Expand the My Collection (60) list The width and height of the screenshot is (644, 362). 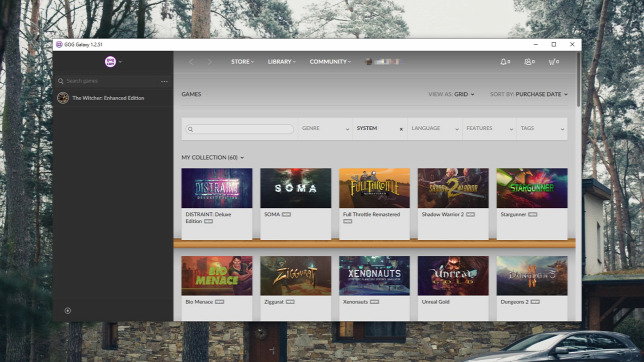tap(213, 157)
